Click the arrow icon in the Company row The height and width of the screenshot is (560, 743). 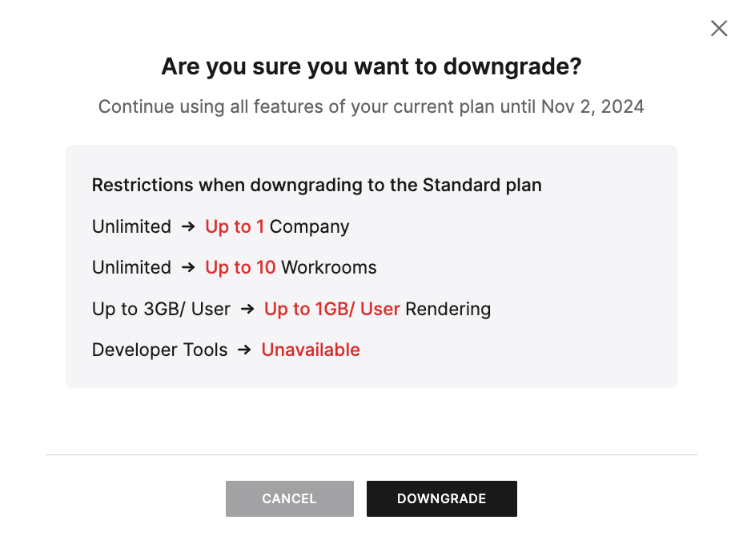tap(188, 226)
